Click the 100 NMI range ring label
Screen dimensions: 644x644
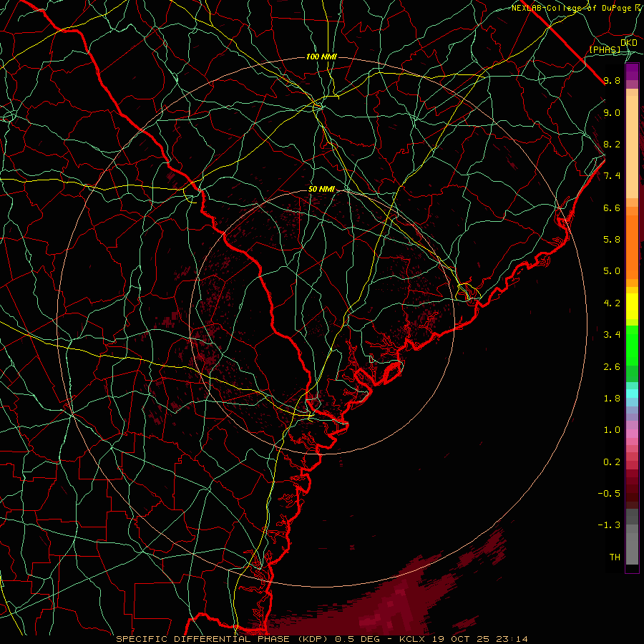321,57
